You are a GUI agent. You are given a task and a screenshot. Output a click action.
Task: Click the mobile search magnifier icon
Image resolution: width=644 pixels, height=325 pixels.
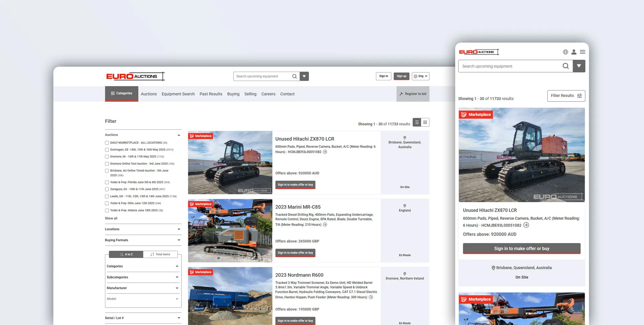[x=566, y=66]
